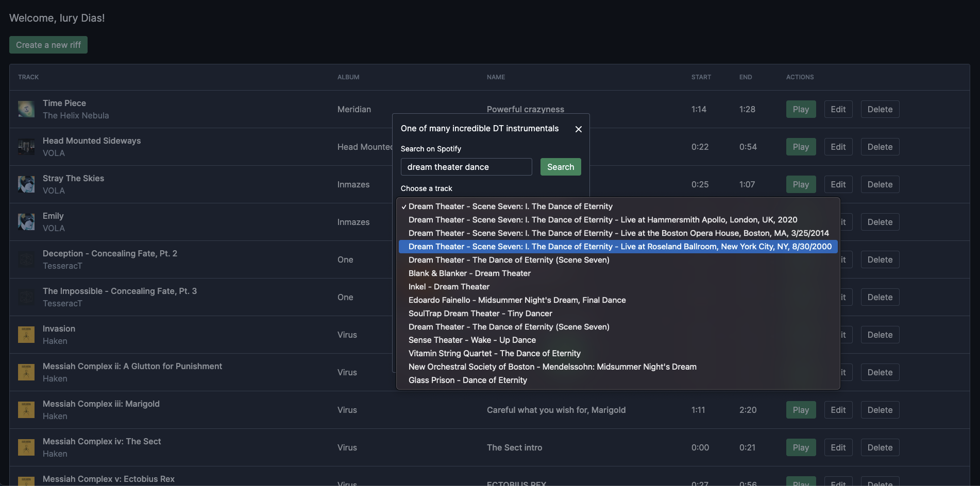Choose 'Edoardo Fainello - Midsummer Night's Dream, Final Dance'

(x=618, y=300)
